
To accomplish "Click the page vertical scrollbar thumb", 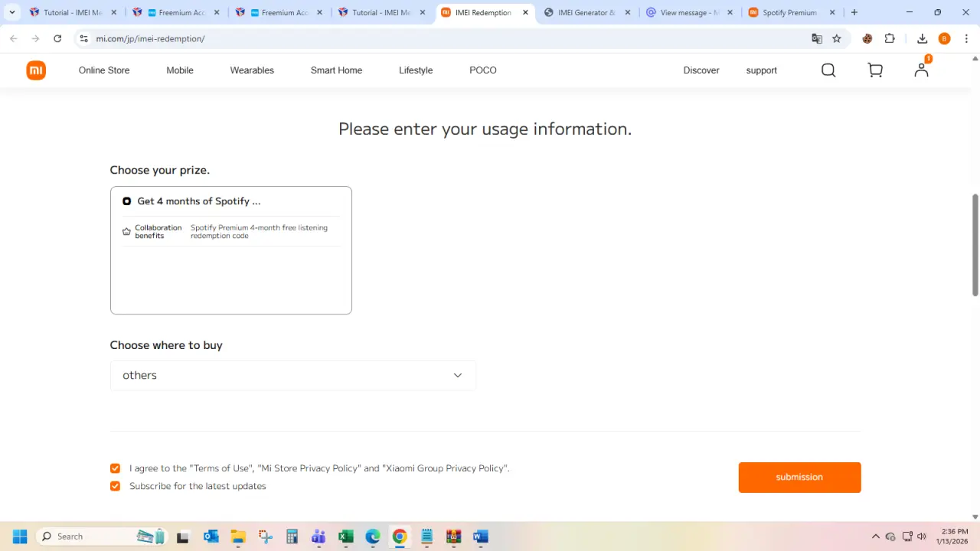I will tap(975, 245).
